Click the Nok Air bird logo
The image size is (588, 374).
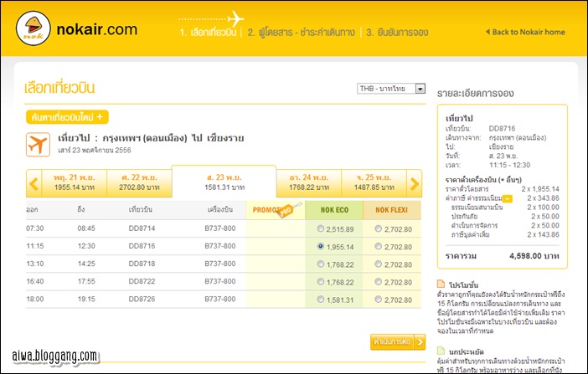(34, 28)
